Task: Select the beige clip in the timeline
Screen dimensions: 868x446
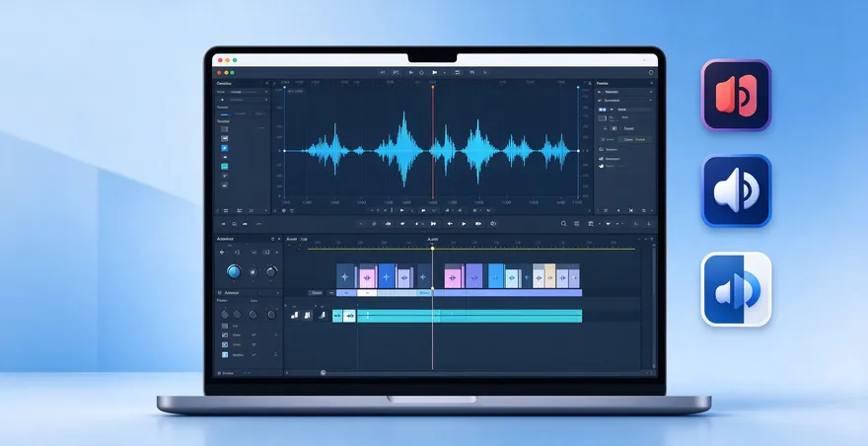Action: click(x=549, y=275)
